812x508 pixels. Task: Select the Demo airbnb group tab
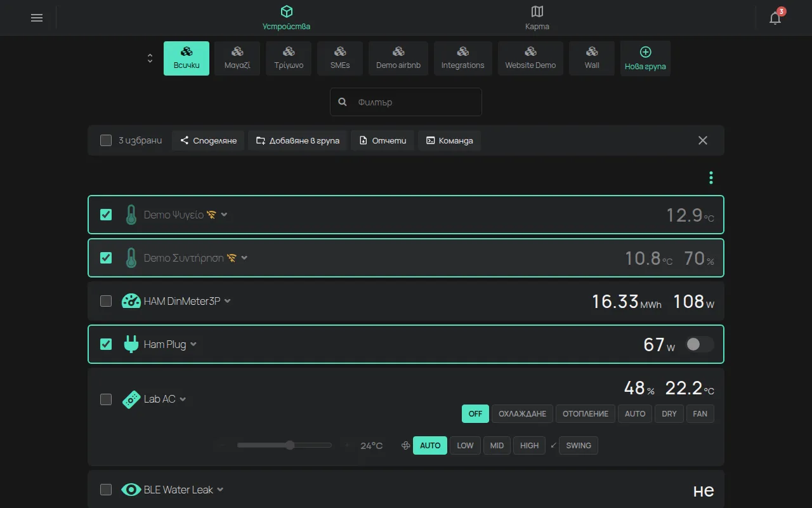398,58
